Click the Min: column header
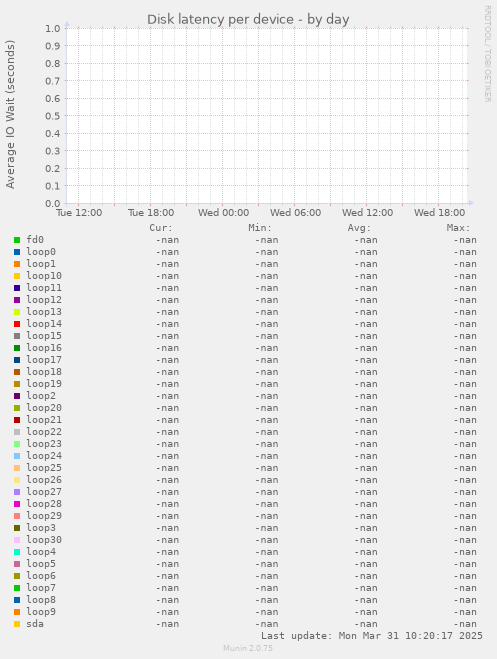This screenshot has width=497, height=659. click(x=260, y=228)
